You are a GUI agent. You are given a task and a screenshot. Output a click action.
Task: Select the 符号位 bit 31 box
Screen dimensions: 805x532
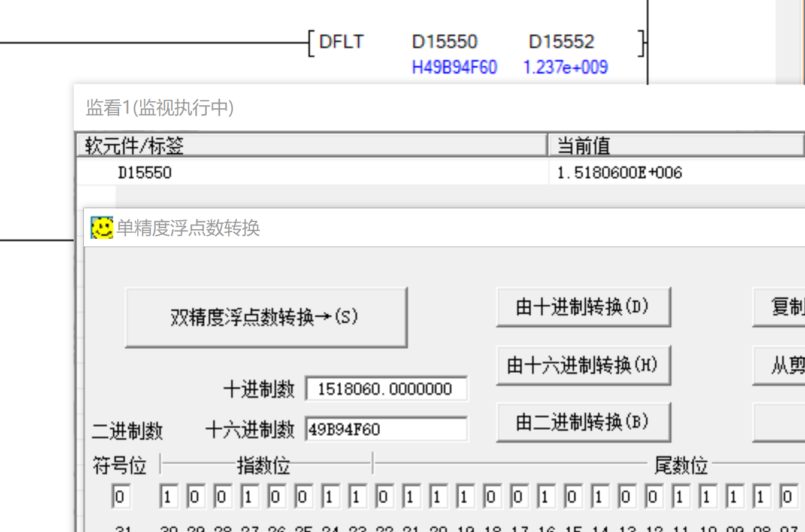pyautogui.click(x=120, y=497)
